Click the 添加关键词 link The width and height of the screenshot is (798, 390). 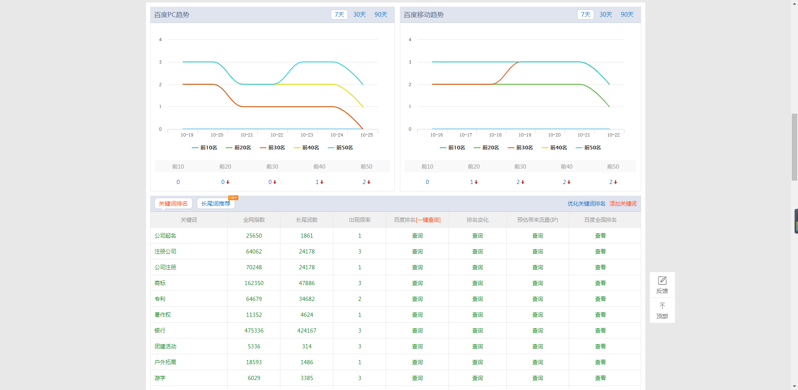click(x=623, y=204)
